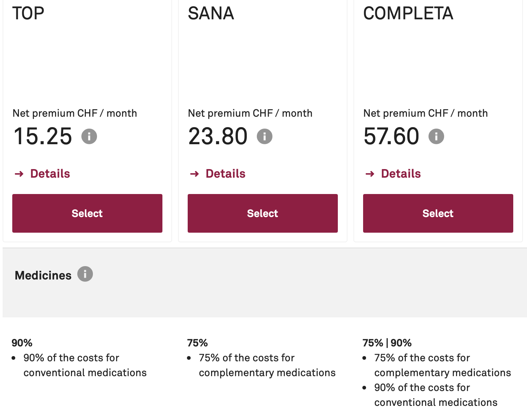Click the Medicines section heading
This screenshot has height=420, width=527.
(x=43, y=275)
